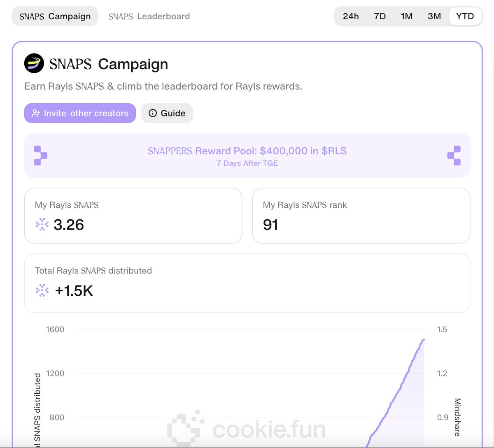
Task: Click the Earn Rayls SNAPS description text
Action: click(x=163, y=86)
